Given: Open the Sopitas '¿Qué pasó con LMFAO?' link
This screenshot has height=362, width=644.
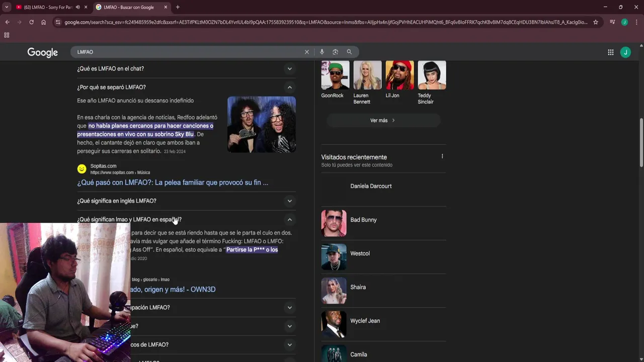Looking at the screenshot, I should tap(173, 183).
